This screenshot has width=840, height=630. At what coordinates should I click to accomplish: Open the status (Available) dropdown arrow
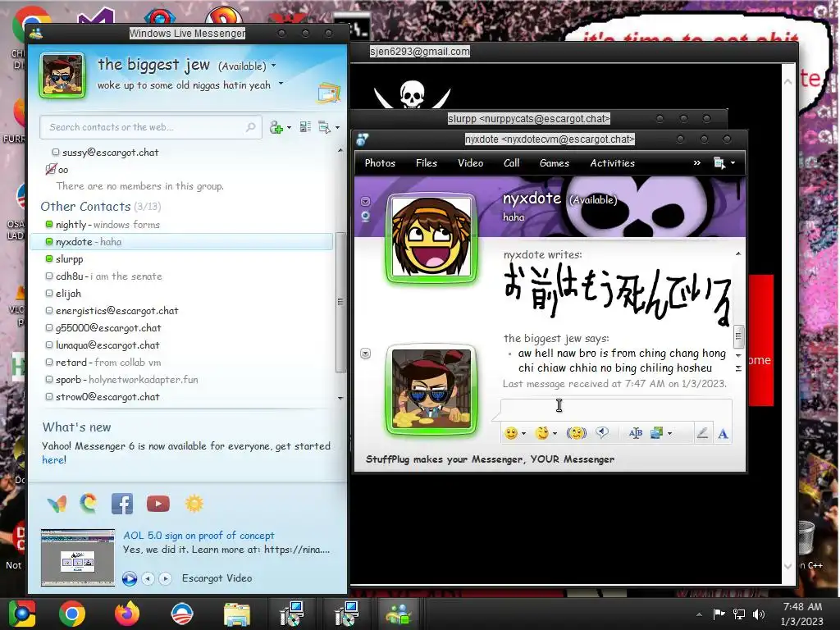click(x=274, y=66)
